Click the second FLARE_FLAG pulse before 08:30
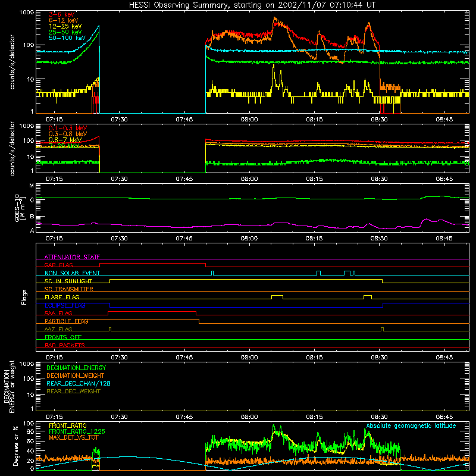The image size is (476, 476). point(368,297)
